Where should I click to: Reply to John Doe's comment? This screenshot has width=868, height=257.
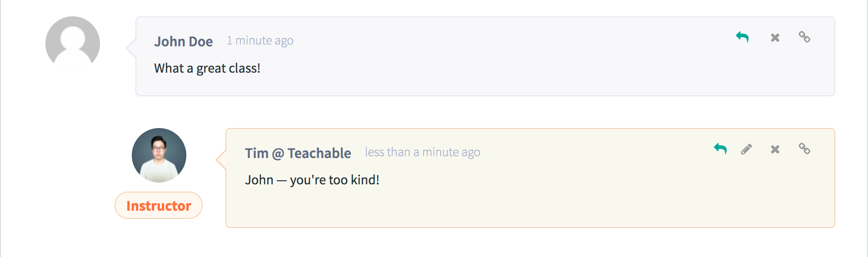pyautogui.click(x=742, y=37)
